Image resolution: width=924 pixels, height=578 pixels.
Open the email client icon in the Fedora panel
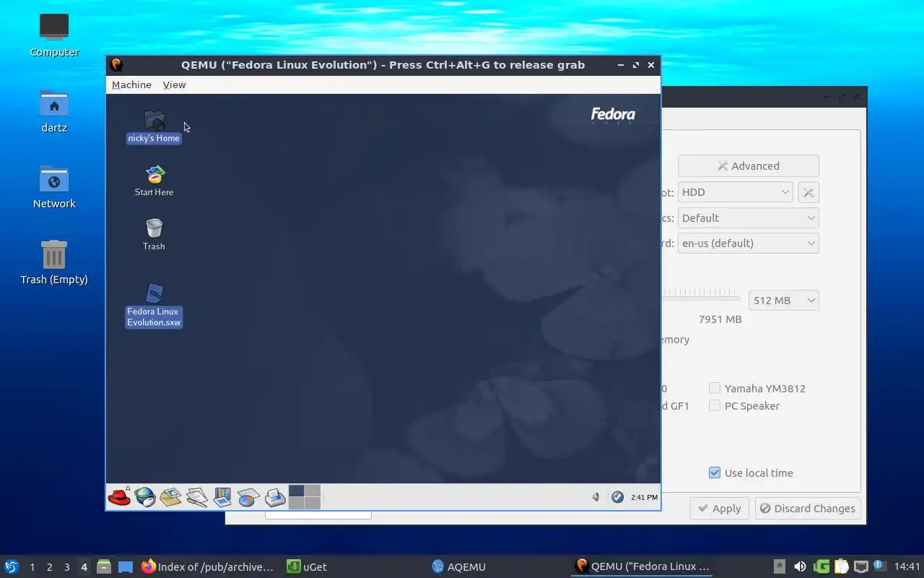coord(170,497)
